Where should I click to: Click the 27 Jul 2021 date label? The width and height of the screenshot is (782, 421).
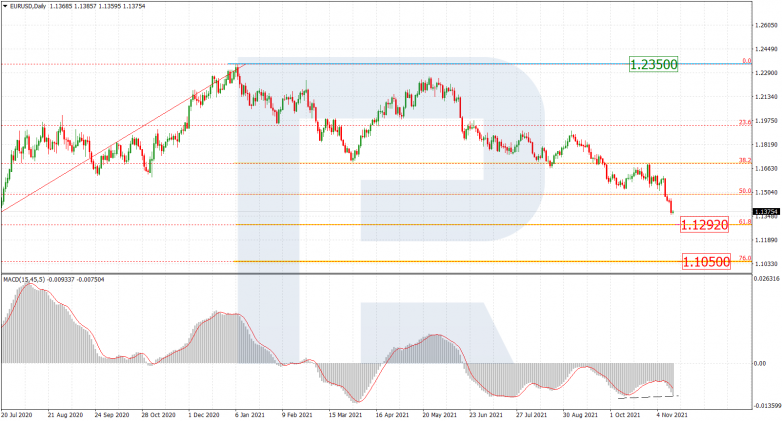533,415
